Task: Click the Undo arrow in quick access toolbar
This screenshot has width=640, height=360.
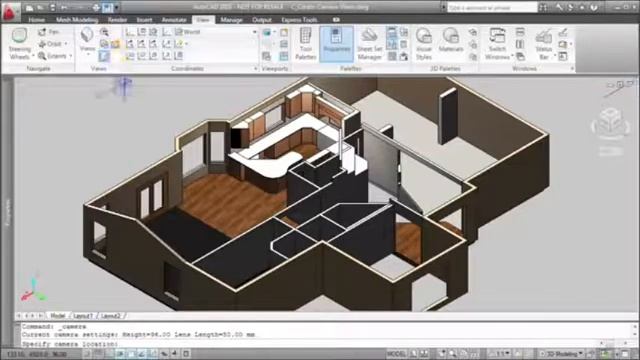Action: (x=64, y=7)
